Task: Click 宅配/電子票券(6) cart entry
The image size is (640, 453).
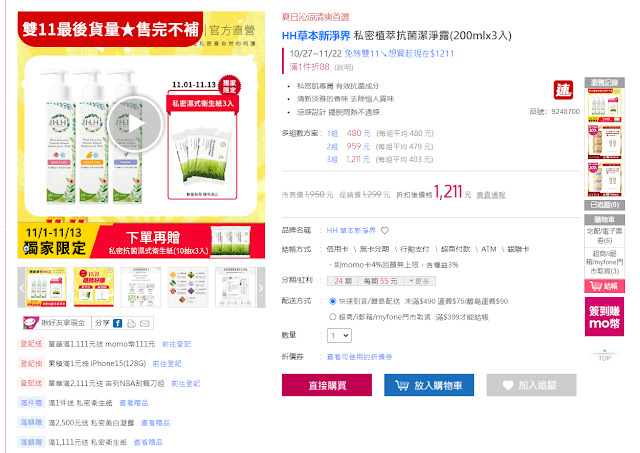Action: [x=604, y=236]
